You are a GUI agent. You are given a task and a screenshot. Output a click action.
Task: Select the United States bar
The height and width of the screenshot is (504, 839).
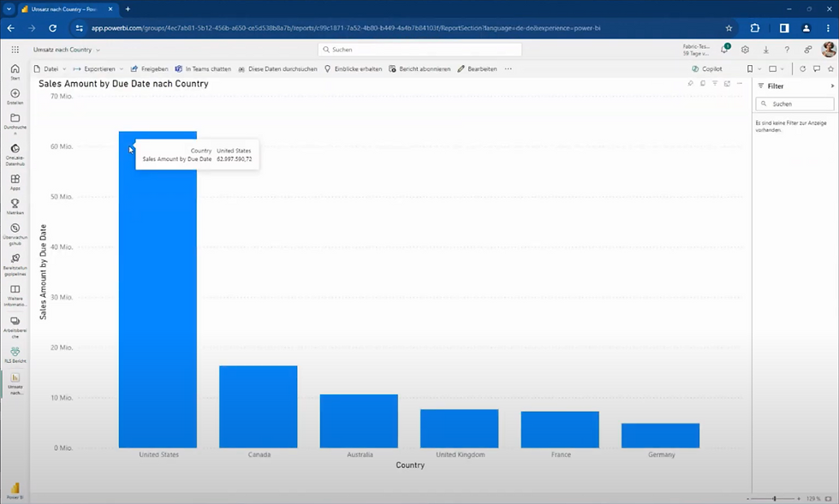158,289
